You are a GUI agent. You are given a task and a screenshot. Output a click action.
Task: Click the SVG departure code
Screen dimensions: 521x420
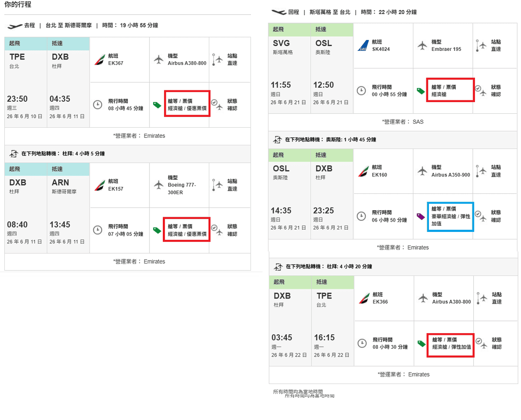[x=281, y=43]
